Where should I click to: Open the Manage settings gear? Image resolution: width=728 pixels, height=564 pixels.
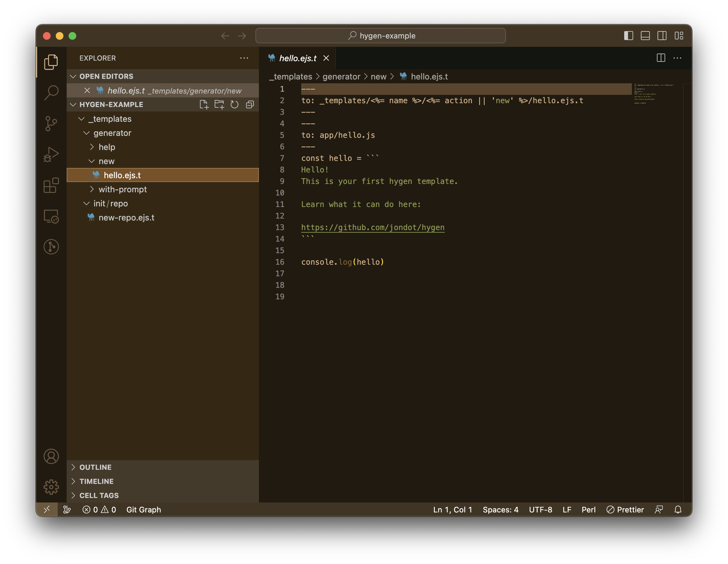[x=51, y=487]
